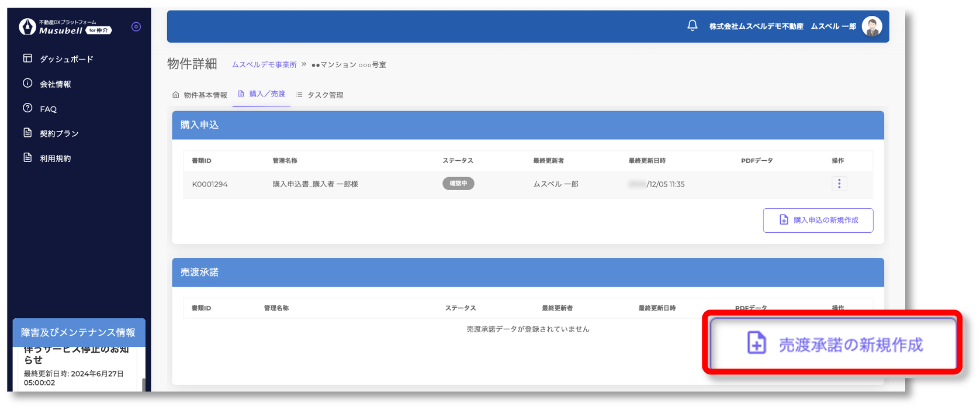The width and height of the screenshot is (980, 410).
Task: Open the three-dot actions menu for K0001294
Action: (x=839, y=184)
